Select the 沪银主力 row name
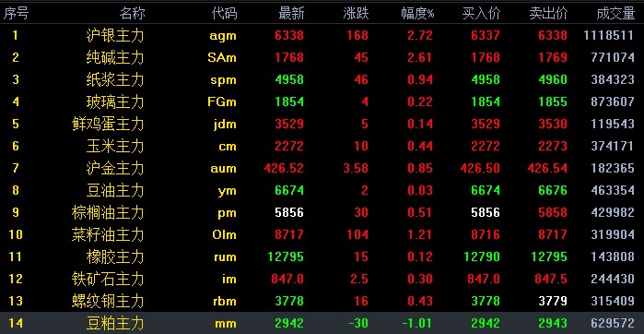This screenshot has height=334, width=644. click(115, 35)
